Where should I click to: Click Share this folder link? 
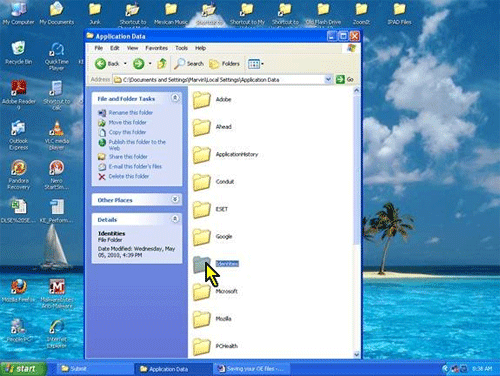tap(128, 156)
